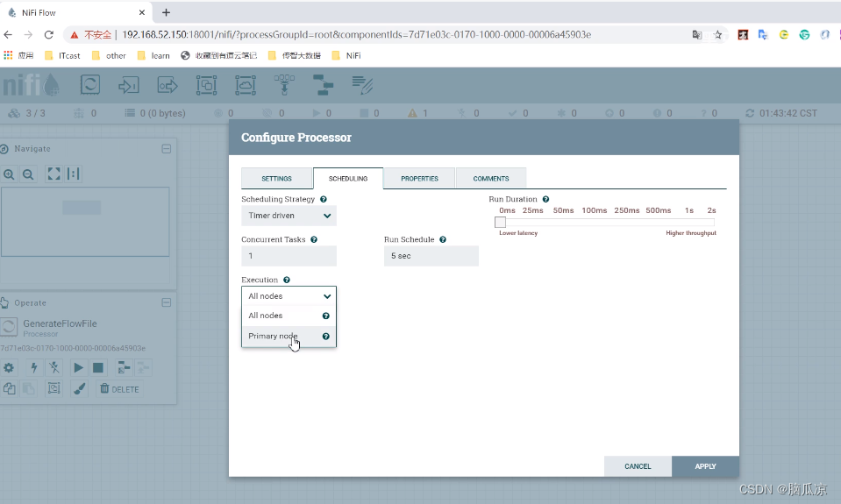Select the Input Port toolbar icon
This screenshot has height=504, width=841.
(x=129, y=85)
